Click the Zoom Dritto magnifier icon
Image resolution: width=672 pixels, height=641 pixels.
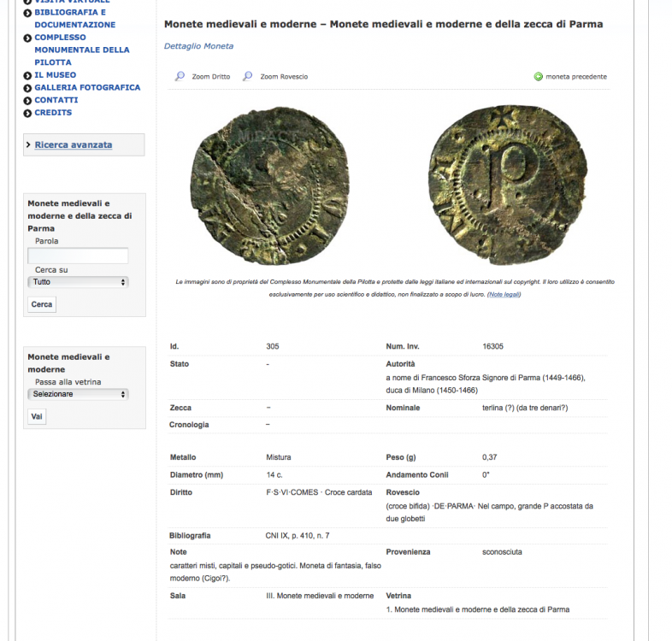[180, 76]
